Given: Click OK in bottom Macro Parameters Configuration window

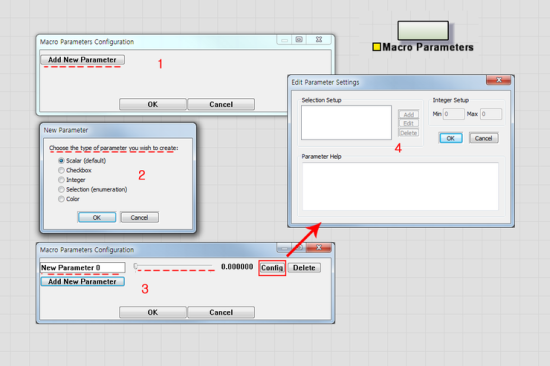Looking at the screenshot, I should coord(153,312).
